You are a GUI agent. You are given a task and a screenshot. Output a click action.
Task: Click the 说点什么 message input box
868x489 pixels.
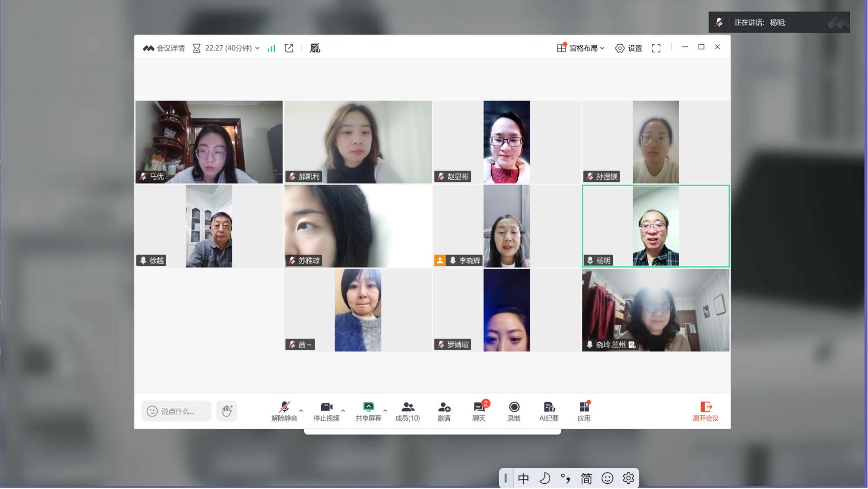(x=177, y=411)
